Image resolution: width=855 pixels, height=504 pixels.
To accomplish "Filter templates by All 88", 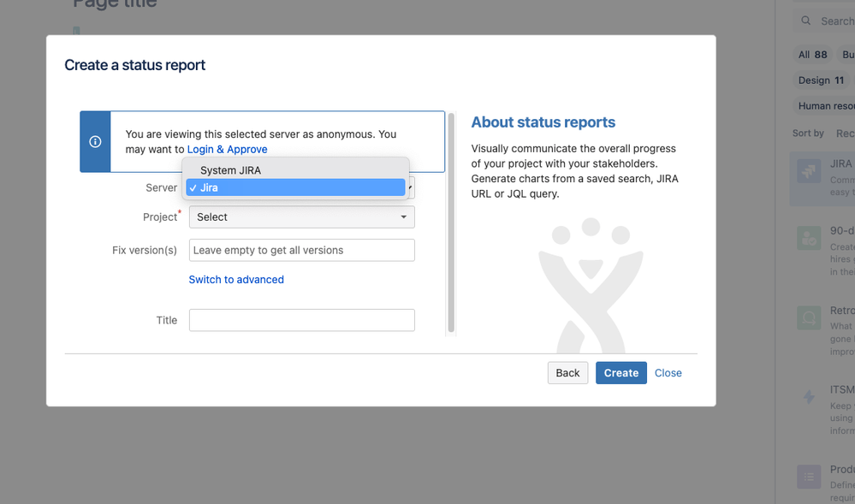I will (x=812, y=55).
